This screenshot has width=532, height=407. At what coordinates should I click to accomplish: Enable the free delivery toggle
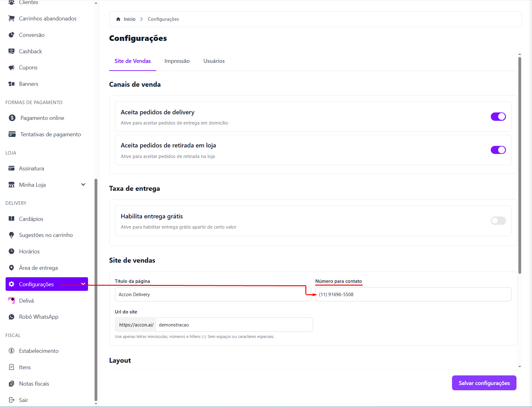[x=498, y=221]
